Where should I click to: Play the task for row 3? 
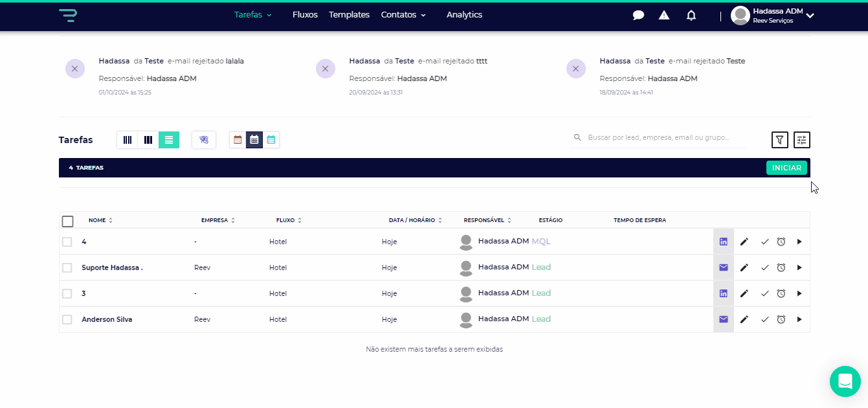(799, 293)
